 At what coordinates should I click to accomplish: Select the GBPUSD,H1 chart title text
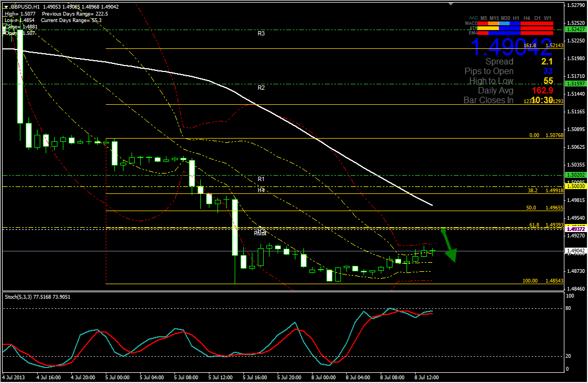25,7
